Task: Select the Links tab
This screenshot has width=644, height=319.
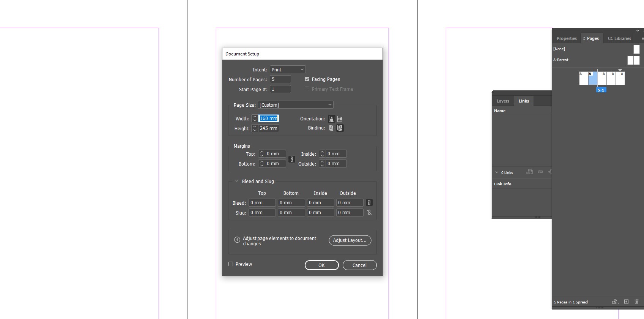Action: click(524, 101)
